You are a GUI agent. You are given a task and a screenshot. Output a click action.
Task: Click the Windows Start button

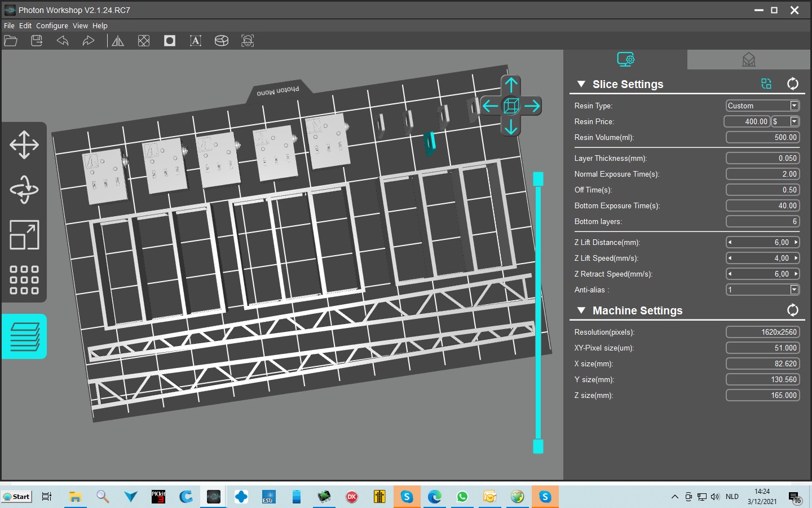click(16, 497)
